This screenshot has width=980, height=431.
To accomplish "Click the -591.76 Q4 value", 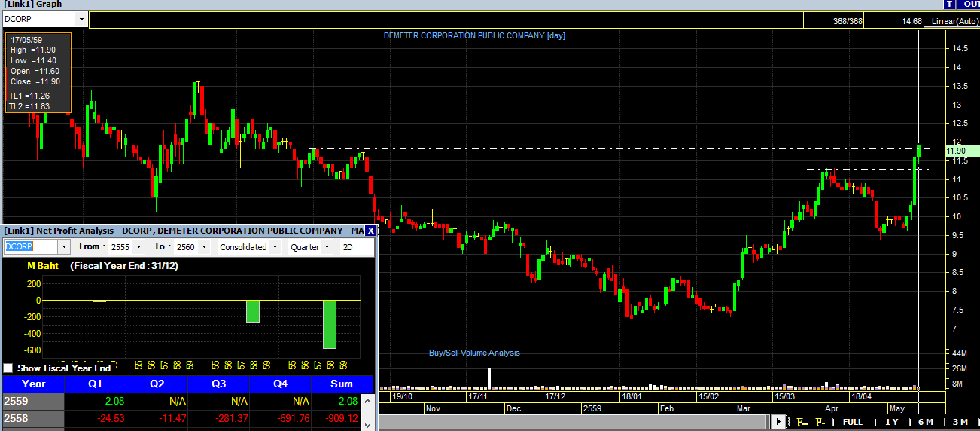I will pyautogui.click(x=293, y=417).
